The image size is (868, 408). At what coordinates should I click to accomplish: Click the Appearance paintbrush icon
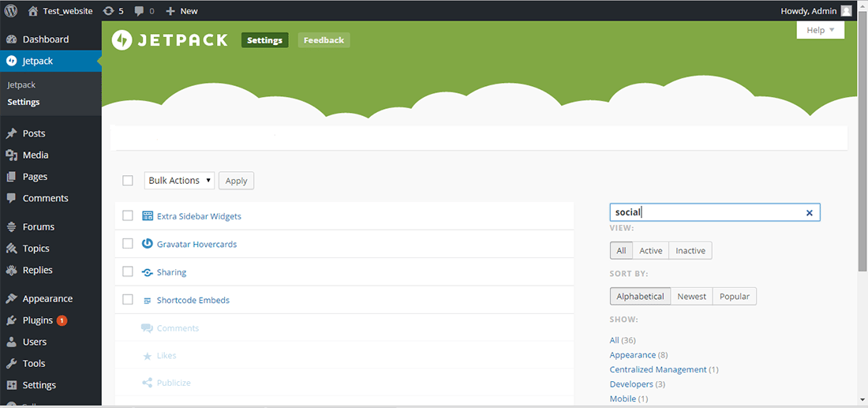[11, 298]
